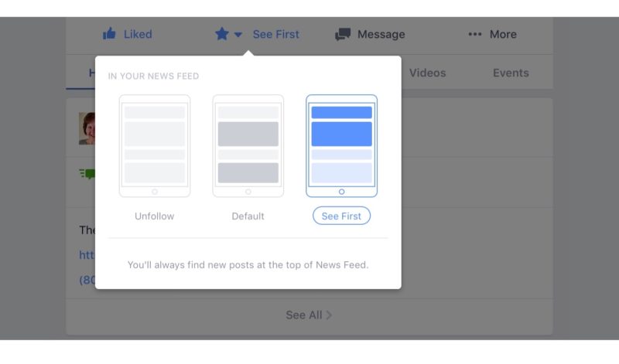
Task: Click the blue star icon
Action: [222, 34]
